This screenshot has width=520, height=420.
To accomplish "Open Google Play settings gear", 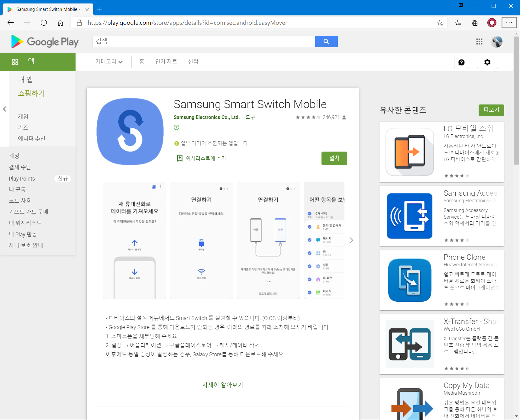I will point(487,62).
